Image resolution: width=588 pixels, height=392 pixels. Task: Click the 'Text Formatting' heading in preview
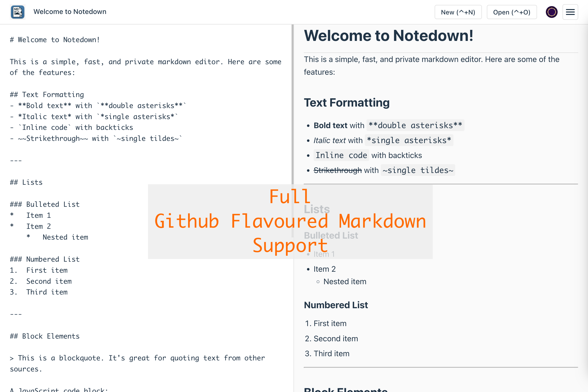point(347,102)
